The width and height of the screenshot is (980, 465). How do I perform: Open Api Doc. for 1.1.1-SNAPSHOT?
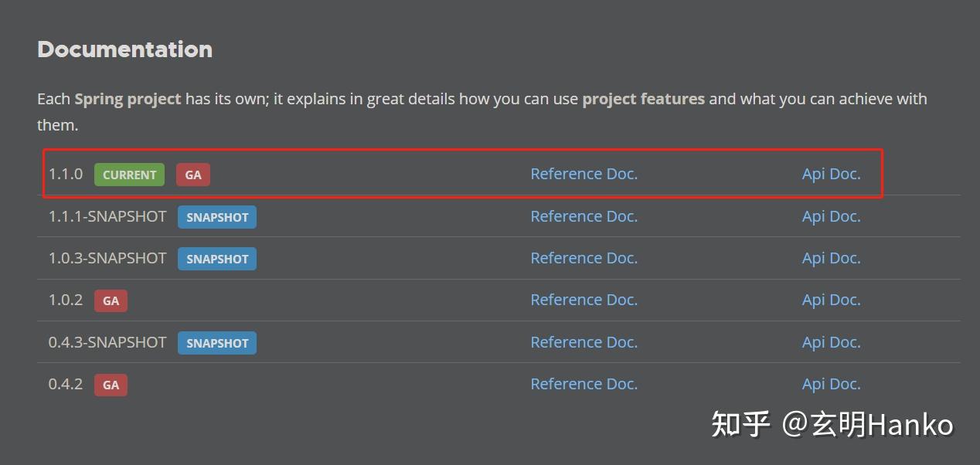point(831,217)
